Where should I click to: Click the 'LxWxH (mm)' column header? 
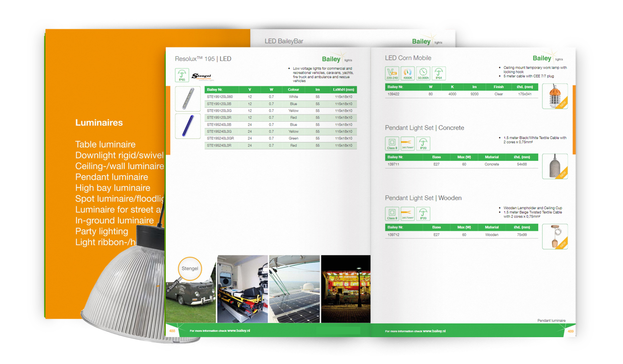pyautogui.click(x=344, y=90)
